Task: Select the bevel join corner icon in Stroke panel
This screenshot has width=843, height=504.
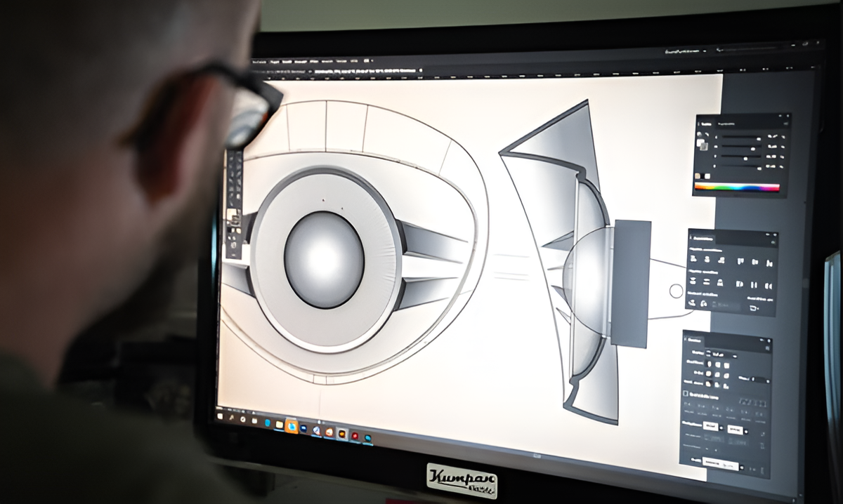Action: 725,374
